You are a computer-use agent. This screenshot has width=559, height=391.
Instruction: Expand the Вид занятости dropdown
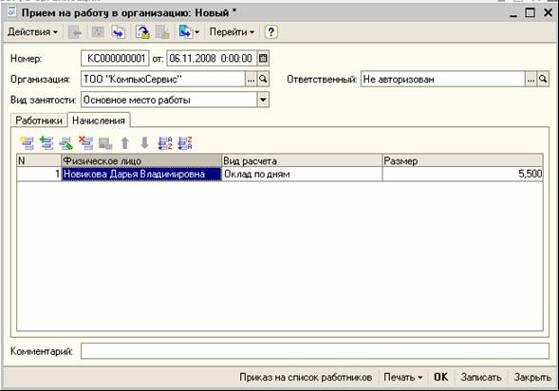point(263,100)
